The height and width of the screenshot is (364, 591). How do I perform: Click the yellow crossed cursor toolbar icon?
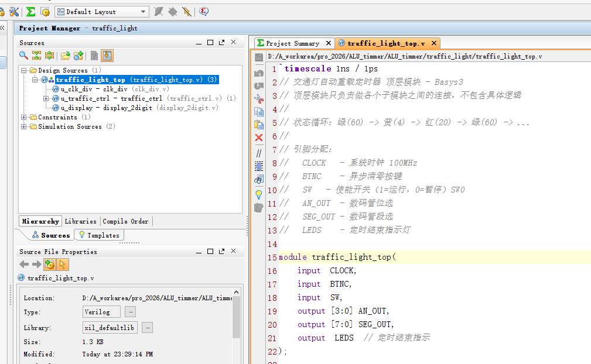[187, 12]
